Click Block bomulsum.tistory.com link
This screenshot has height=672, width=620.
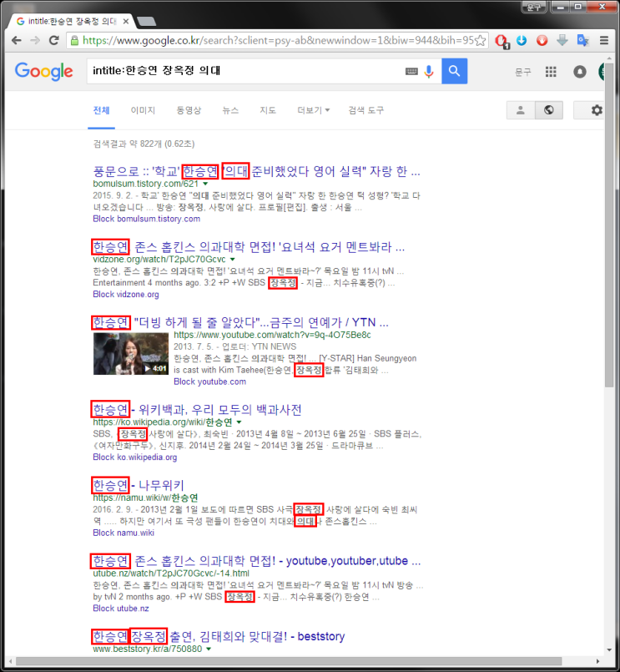tap(147, 219)
